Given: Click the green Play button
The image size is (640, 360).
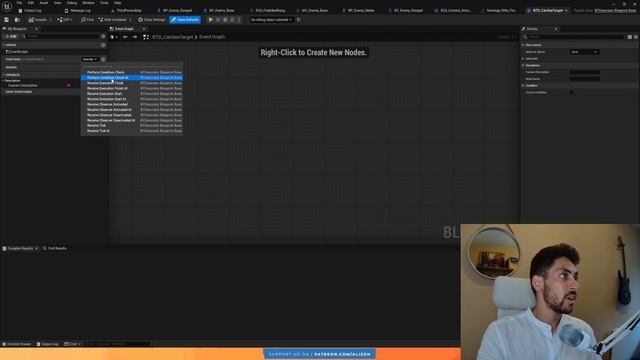Looking at the screenshot, I should click(211, 20).
